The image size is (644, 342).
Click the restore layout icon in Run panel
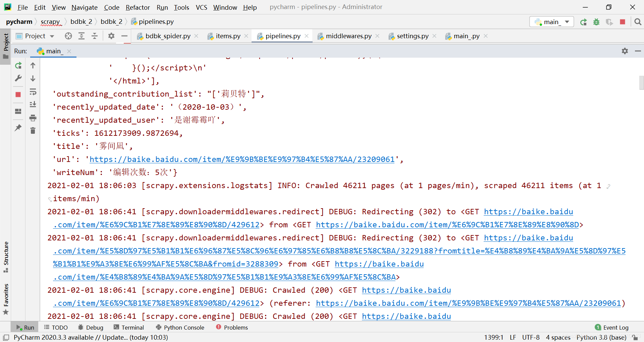[18, 111]
